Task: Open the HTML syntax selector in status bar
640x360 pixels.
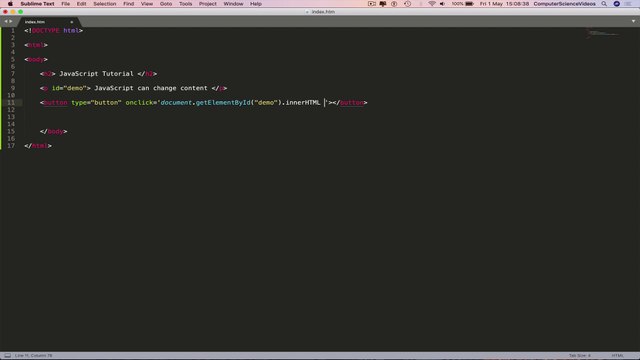Action: click(x=618, y=356)
